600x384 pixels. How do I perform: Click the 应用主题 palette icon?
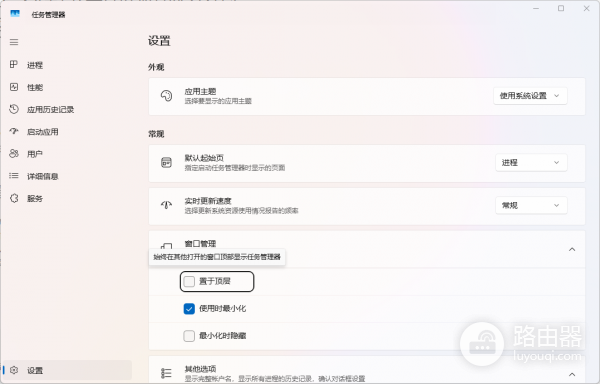coord(166,96)
